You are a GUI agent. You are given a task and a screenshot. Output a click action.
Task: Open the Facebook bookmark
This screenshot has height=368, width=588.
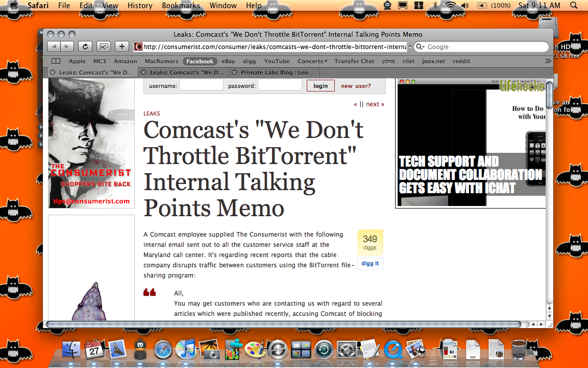pyautogui.click(x=200, y=61)
